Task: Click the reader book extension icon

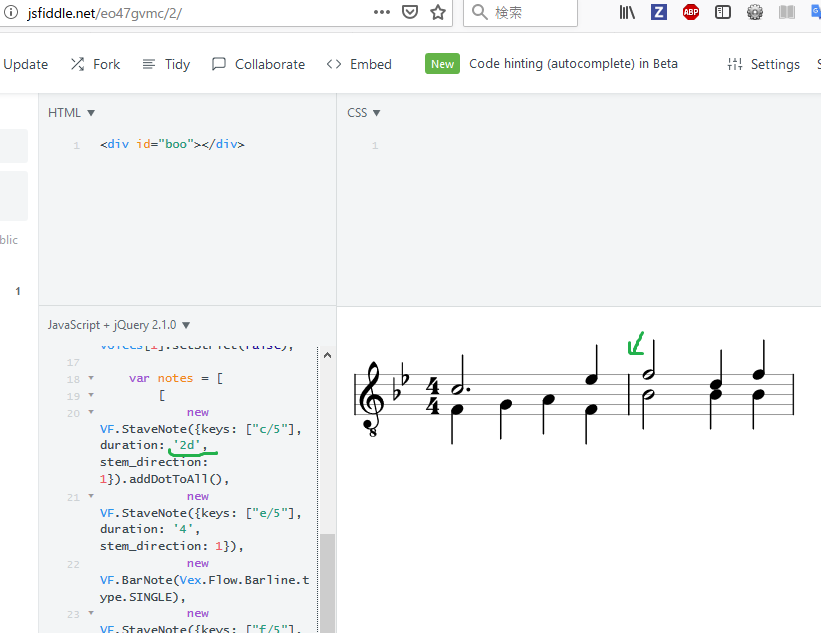Action: click(786, 12)
